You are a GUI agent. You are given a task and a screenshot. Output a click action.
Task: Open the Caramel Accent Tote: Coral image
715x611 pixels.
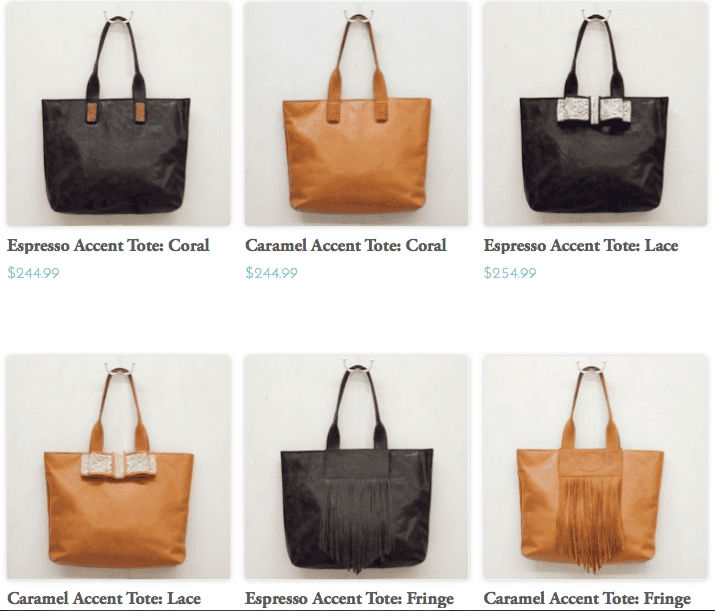click(x=357, y=114)
